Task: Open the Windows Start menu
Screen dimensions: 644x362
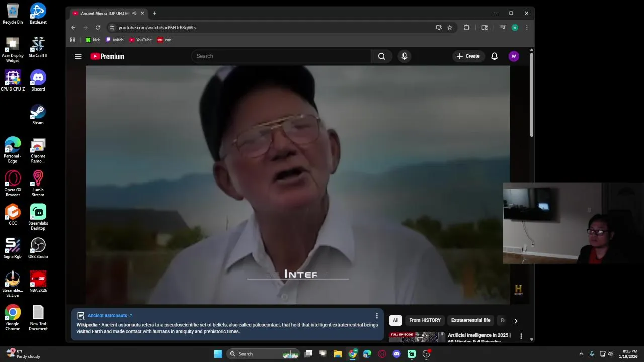Action: (218, 354)
